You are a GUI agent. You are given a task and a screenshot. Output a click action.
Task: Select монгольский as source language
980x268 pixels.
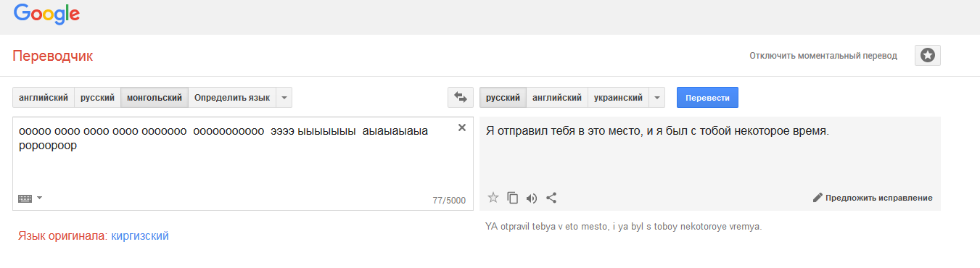(x=155, y=97)
